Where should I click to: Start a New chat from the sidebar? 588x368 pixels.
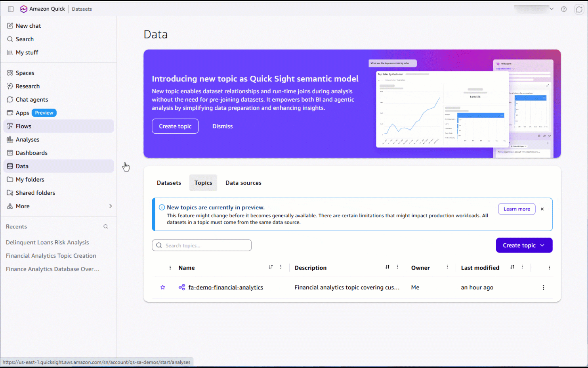pyautogui.click(x=59, y=26)
